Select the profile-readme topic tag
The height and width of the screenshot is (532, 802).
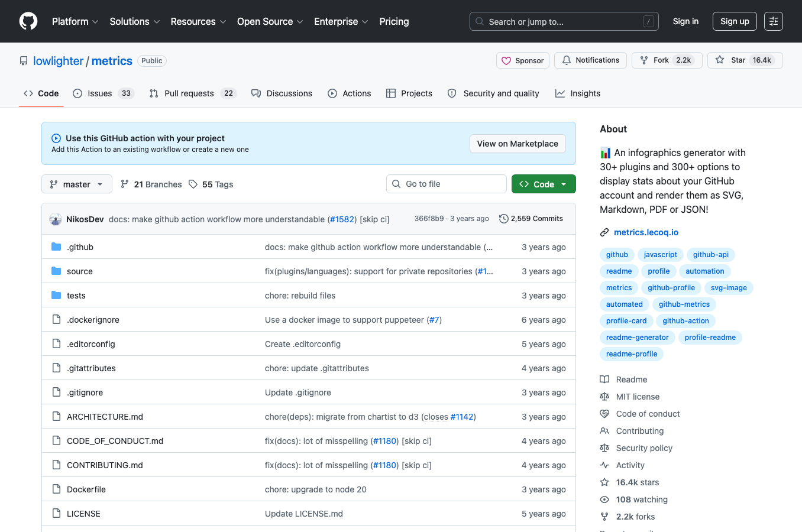point(710,338)
